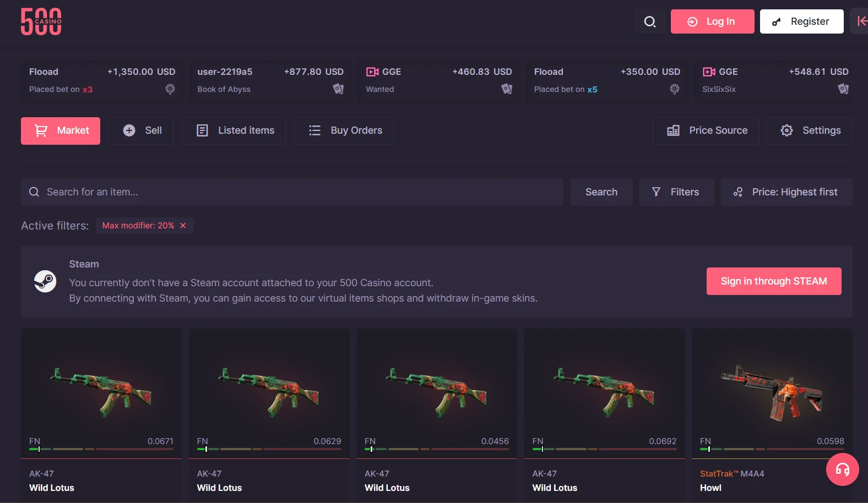Click the cards icon on SixSixSix win
Image resolution: width=868 pixels, height=503 pixels.
coord(843,89)
